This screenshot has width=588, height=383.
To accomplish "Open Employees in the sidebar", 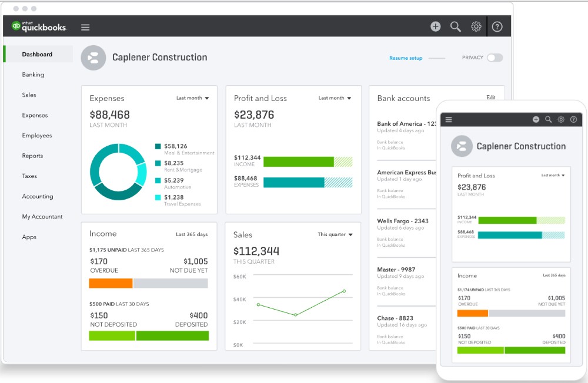I will pos(36,135).
